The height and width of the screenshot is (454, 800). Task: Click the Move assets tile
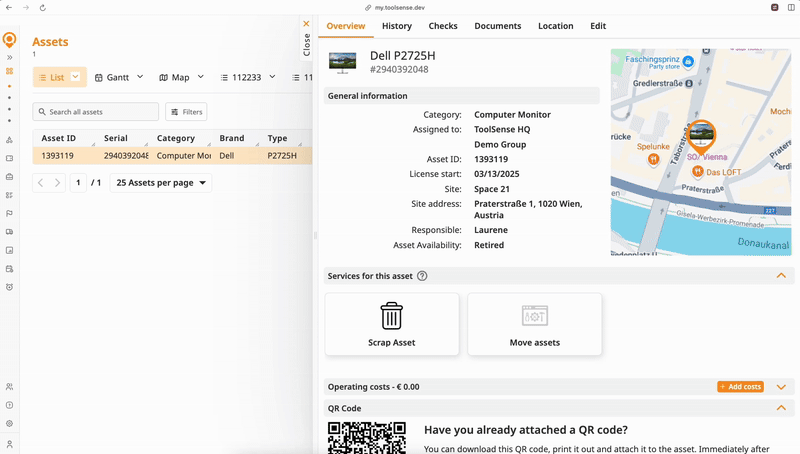[534, 324]
